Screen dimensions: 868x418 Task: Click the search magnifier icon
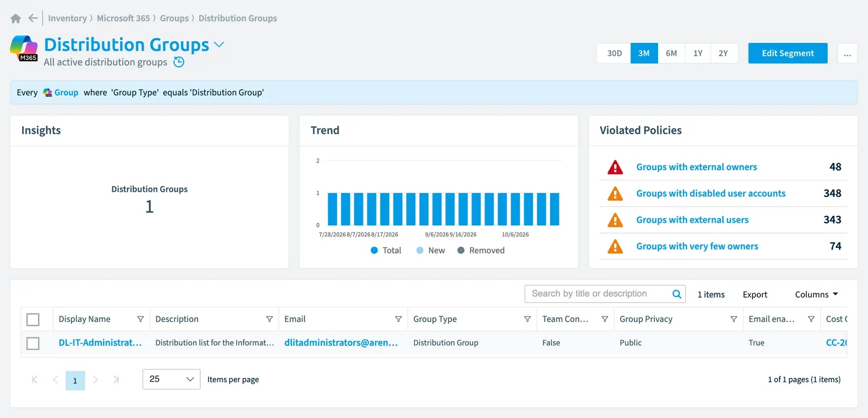pyautogui.click(x=676, y=294)
